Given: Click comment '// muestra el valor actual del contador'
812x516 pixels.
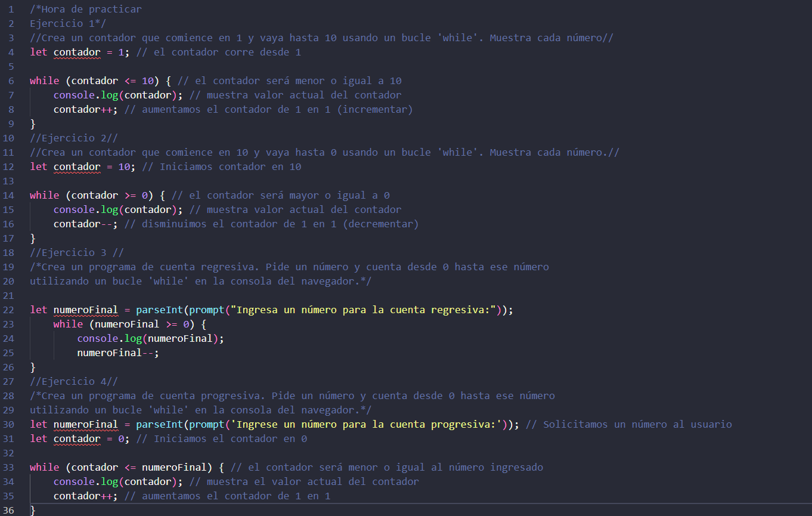Looking at the screenshot, I should coord(304,481).
